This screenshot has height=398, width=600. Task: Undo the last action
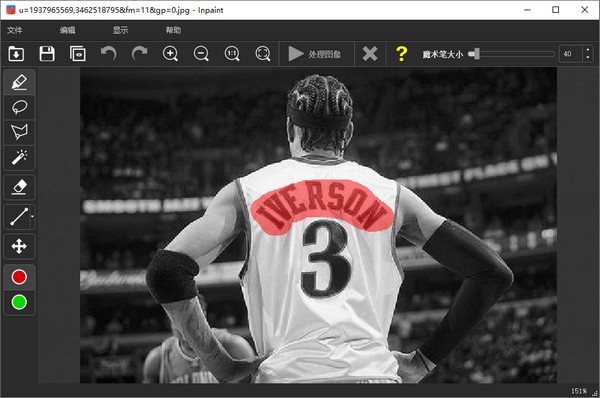(x=109, y=54)
